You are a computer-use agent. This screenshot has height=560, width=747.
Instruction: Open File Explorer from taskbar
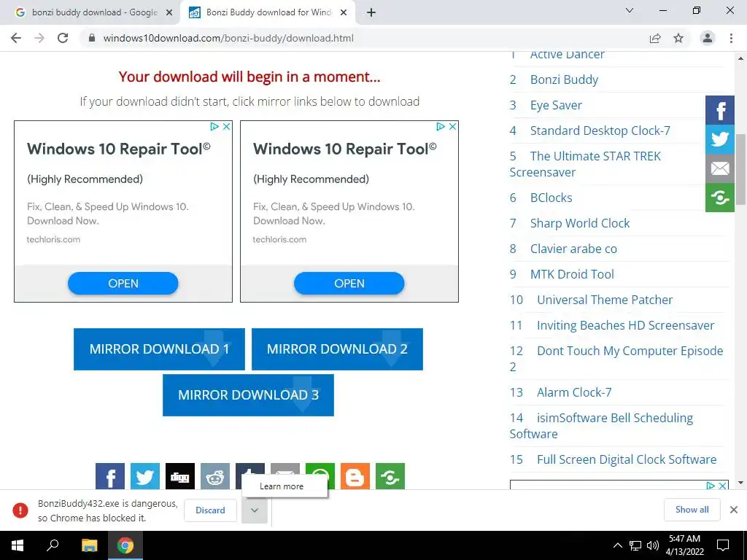[89, 545]
